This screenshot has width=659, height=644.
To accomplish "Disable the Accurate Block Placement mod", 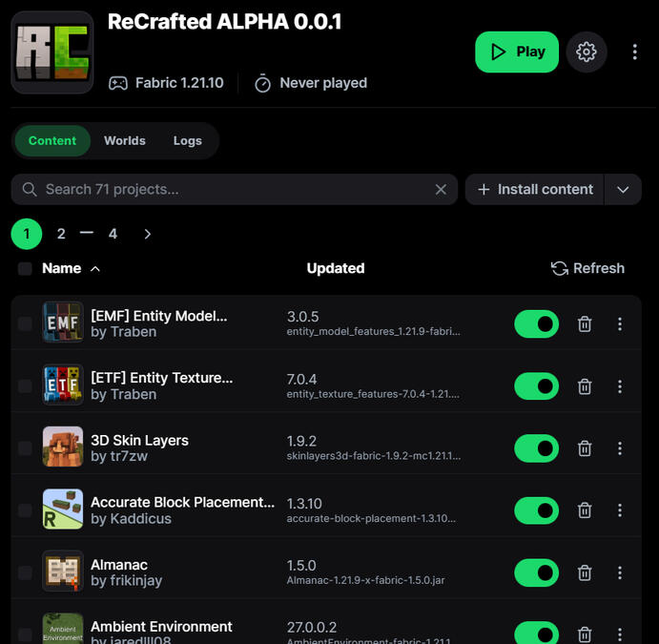I will (x=537, y=510).
